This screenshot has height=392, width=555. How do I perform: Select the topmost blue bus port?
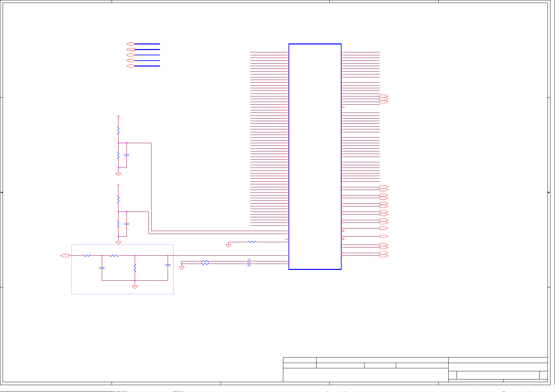[131, 44]
